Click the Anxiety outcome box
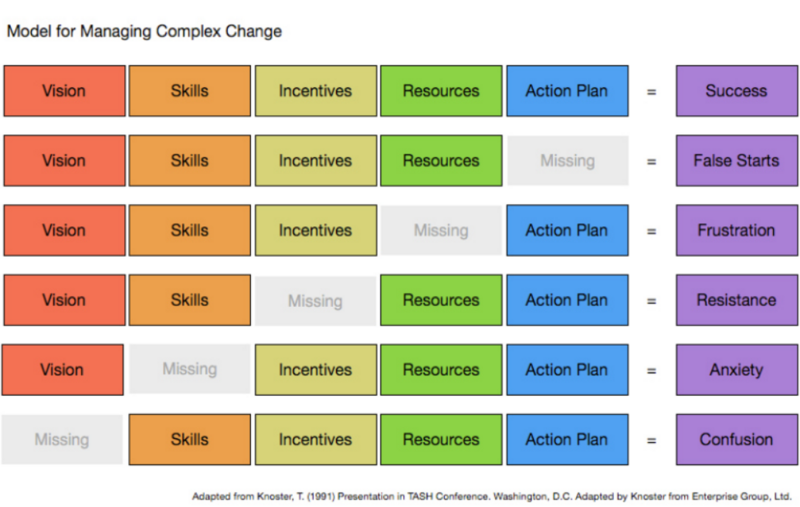The height and width of the screenshot is (507, 800). click(737, 370)
